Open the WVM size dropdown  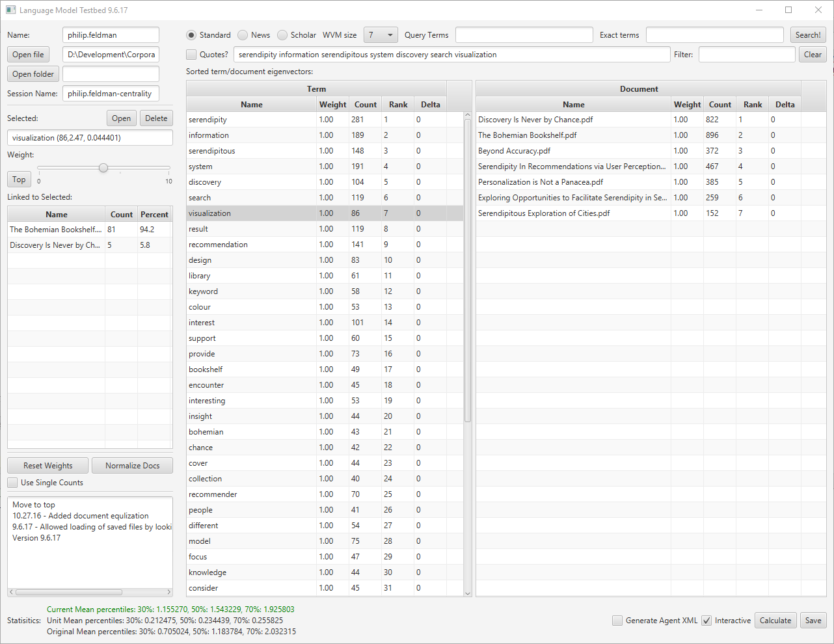tap(381, 35)
